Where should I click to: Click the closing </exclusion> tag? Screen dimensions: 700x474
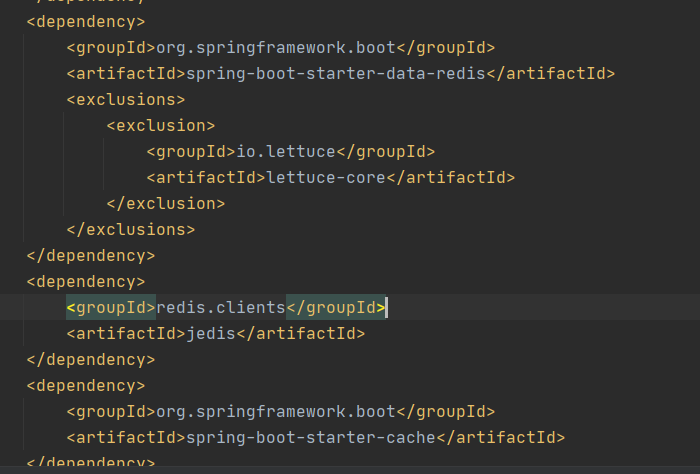(166, 204)
